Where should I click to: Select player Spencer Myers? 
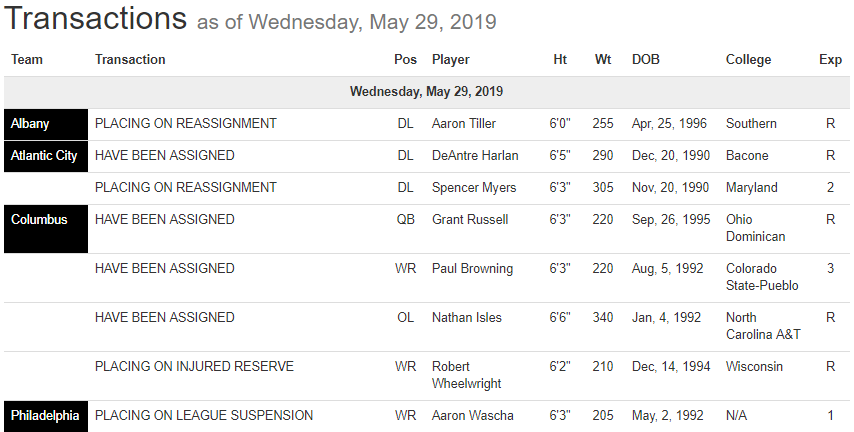(472, 188)
